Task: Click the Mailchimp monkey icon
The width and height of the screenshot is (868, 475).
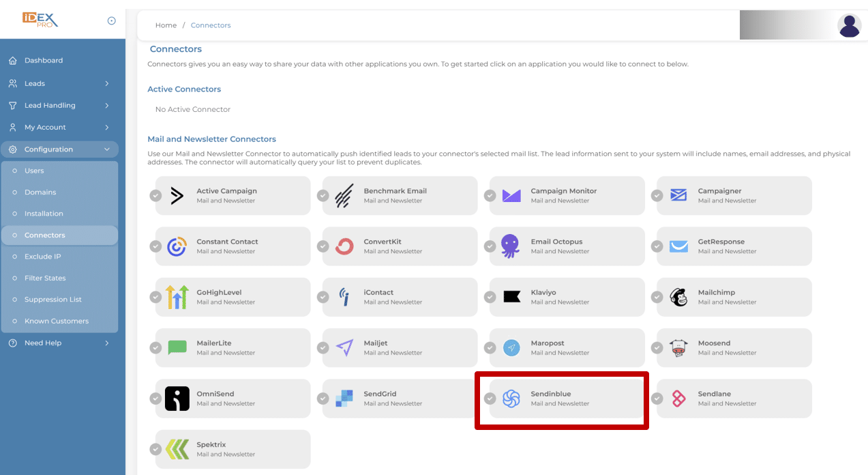Action: click(678, 297)
